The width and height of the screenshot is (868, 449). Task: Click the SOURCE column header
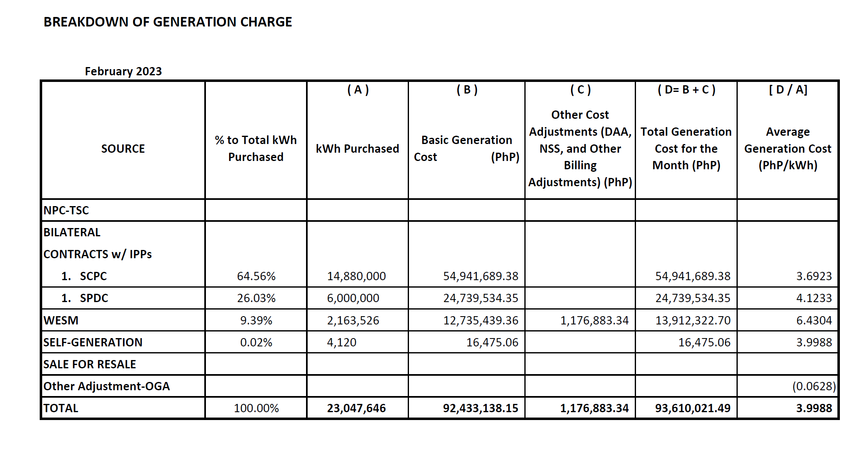123,149
